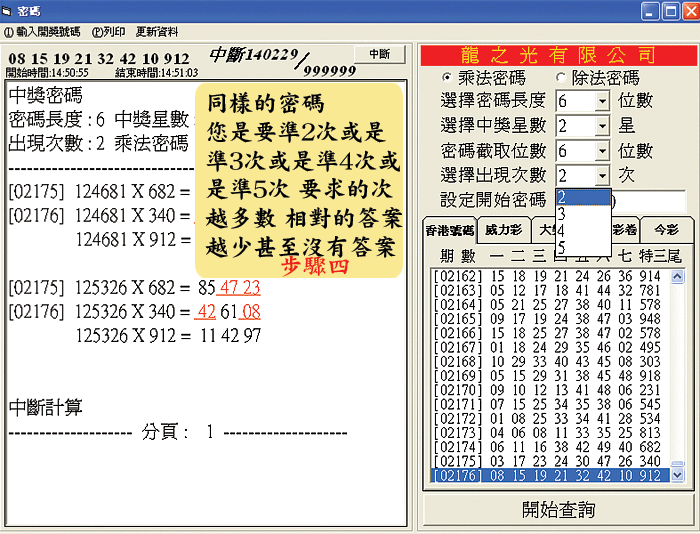Click the 密碼 window title icon
The height and width of the screenshot is (534, 700).
pyautogui.click(x=9, y=11)
